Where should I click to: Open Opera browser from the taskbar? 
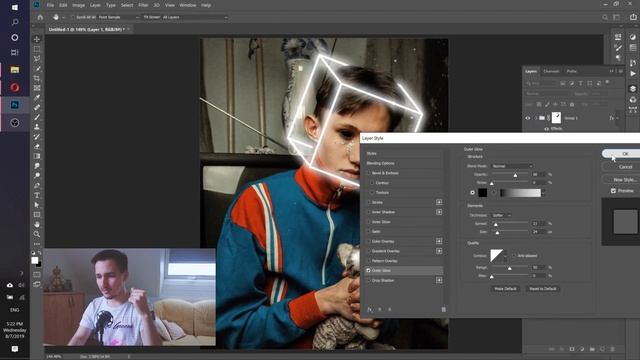pyautogui.click(x=15, y=87)
